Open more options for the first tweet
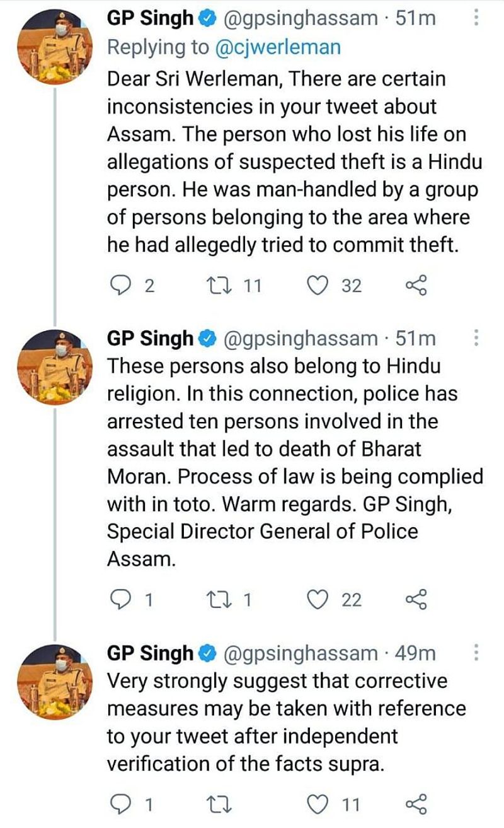Viewport: 504px width, 828px height. pyautogui.click(x=476, y=18)
